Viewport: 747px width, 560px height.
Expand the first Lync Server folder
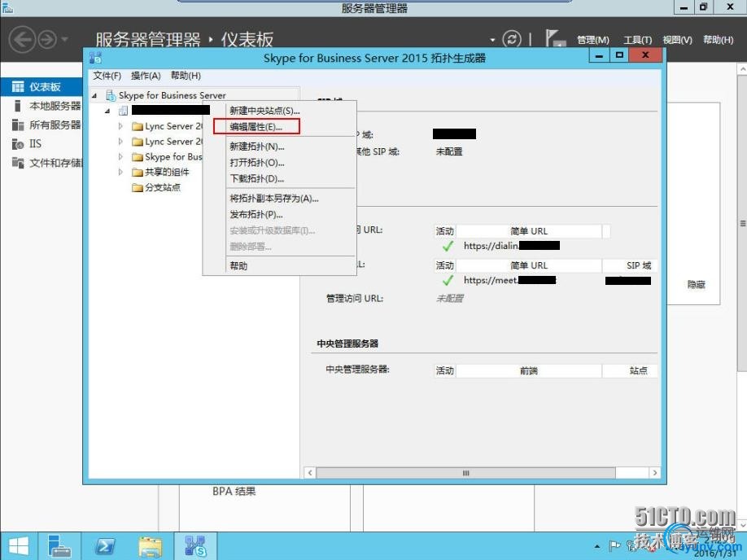[x=120, y=126]
